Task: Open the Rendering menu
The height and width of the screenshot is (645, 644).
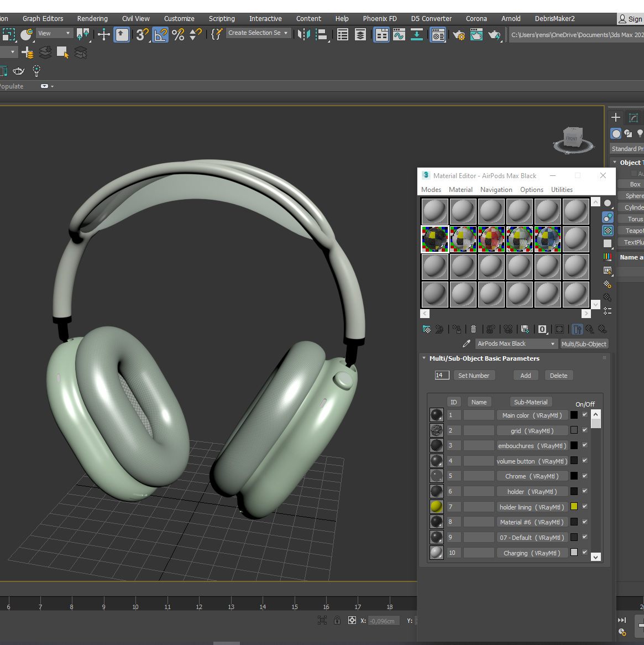Action: pyautogui.click(x=92, y=18)
